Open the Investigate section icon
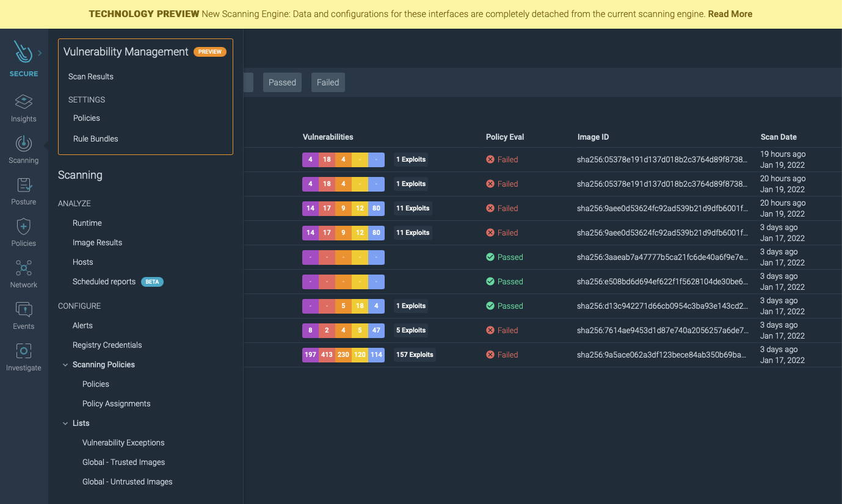This screenshot has height=504, width=842. tap(23, 351)
